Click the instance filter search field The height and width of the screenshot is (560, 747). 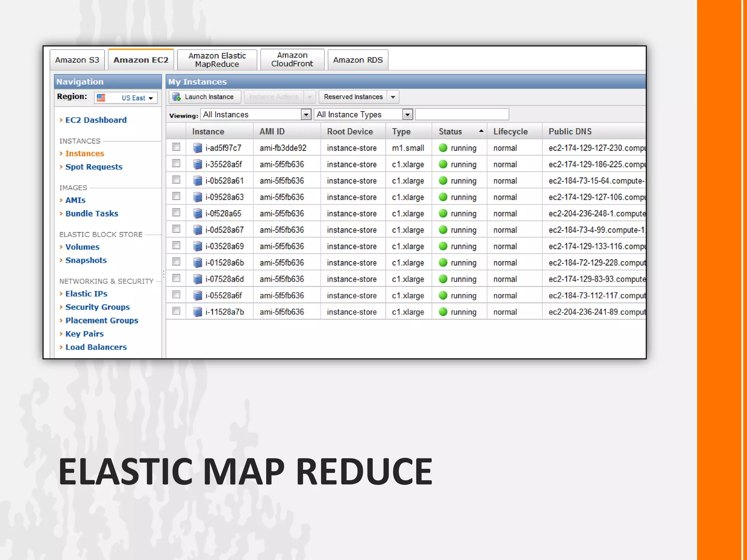pyautogui.click(x=462, y=114)
